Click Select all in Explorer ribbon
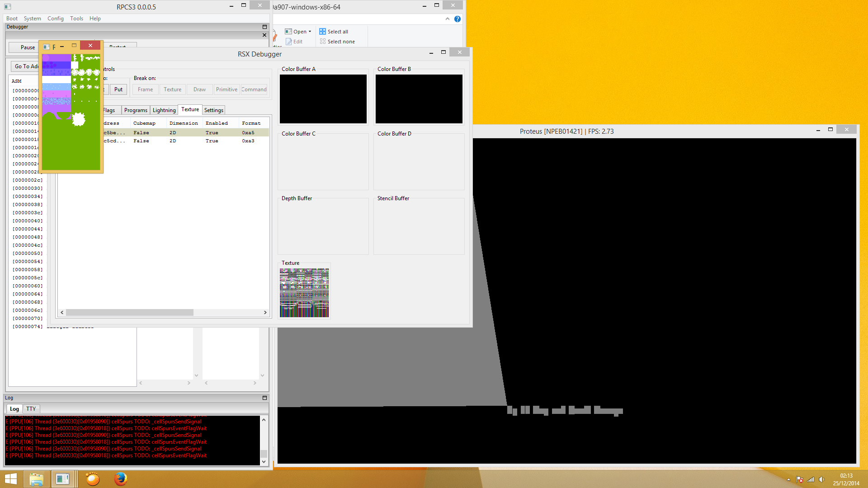 [334, 32]
